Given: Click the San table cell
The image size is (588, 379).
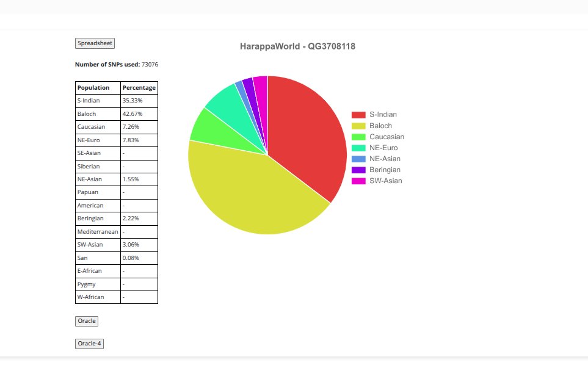Looking at the screenshot, I should click(x=98, y=258).
